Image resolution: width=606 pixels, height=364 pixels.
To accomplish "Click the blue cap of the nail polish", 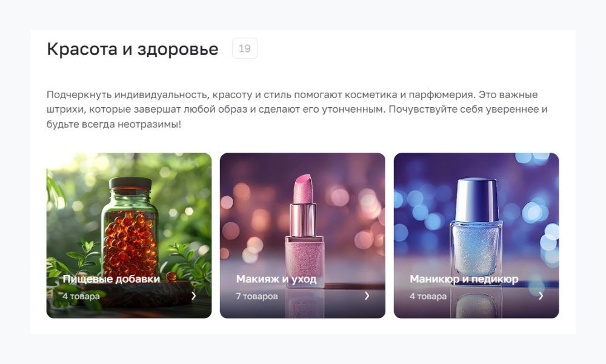I will (x=476, y=199).
